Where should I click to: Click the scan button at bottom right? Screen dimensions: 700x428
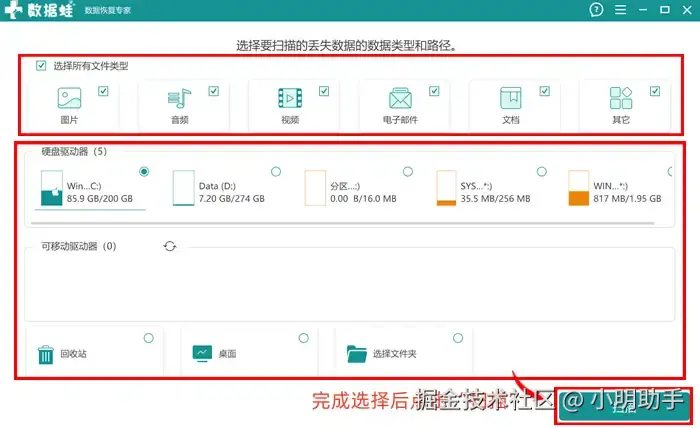(624, 405)
